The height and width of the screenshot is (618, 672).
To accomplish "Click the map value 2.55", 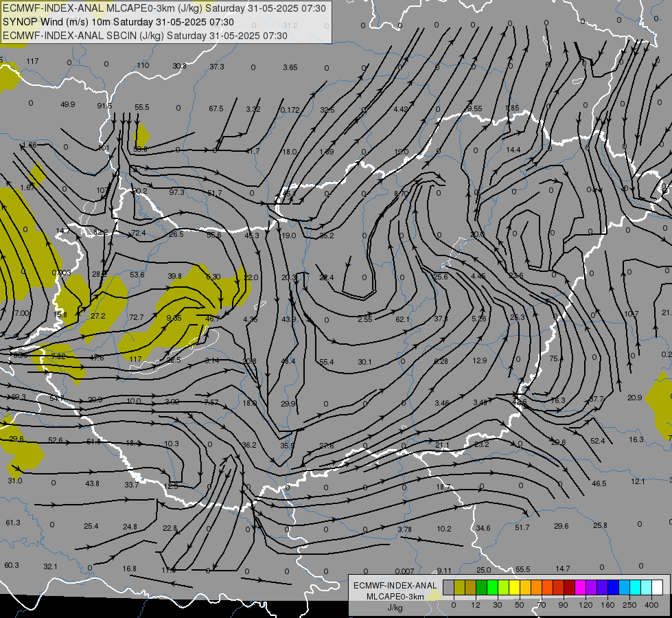I will [365, 319].
